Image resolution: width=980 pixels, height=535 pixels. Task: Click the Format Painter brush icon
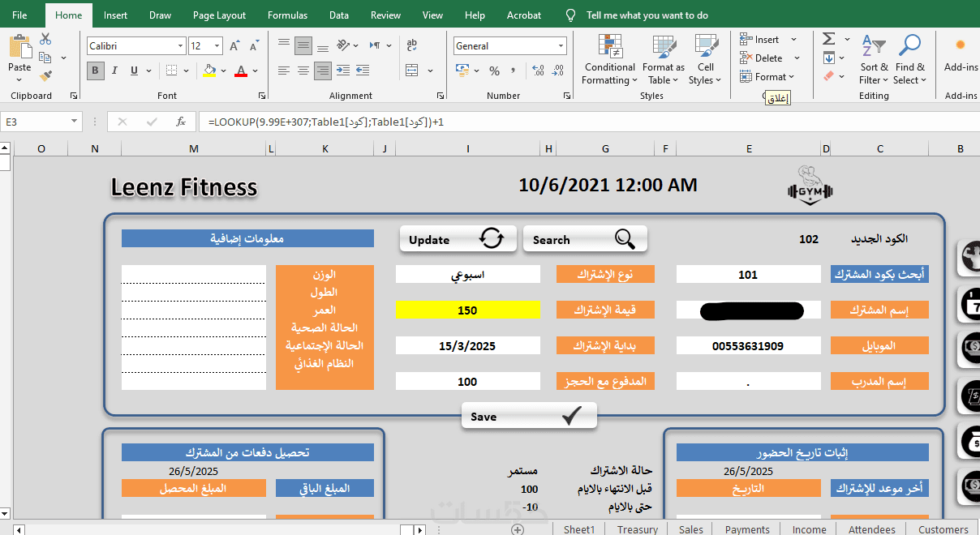point(45,75)
